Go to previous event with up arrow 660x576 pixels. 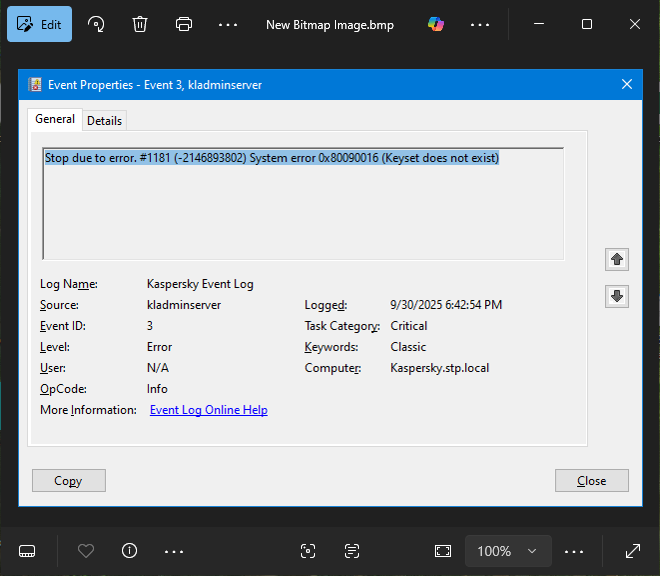(x=617, y=259)
